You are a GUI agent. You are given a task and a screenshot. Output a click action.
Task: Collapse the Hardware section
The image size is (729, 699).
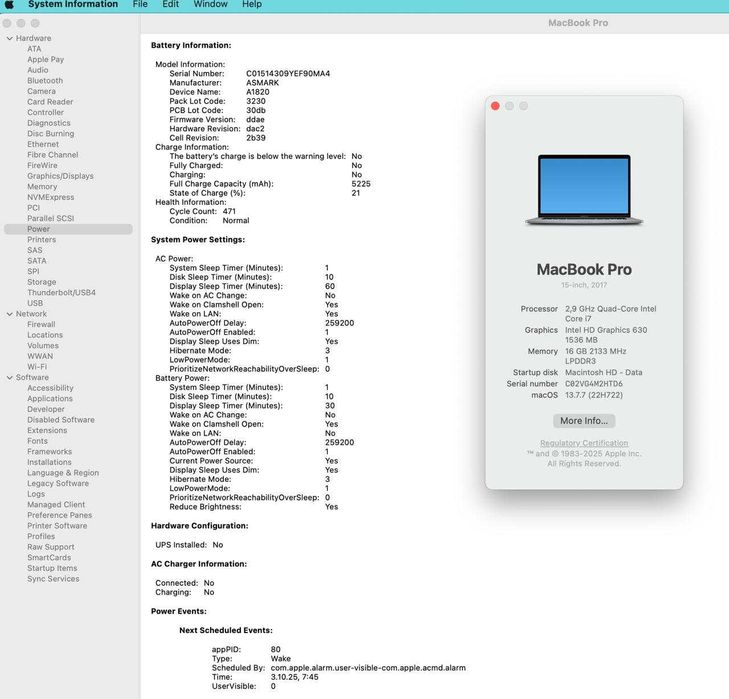tap(10, 39)
